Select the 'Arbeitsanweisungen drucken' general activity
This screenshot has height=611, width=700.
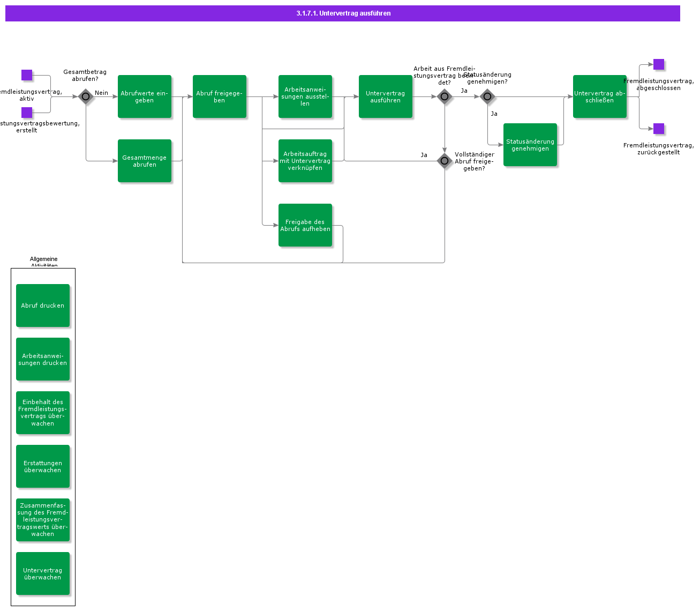43,359
